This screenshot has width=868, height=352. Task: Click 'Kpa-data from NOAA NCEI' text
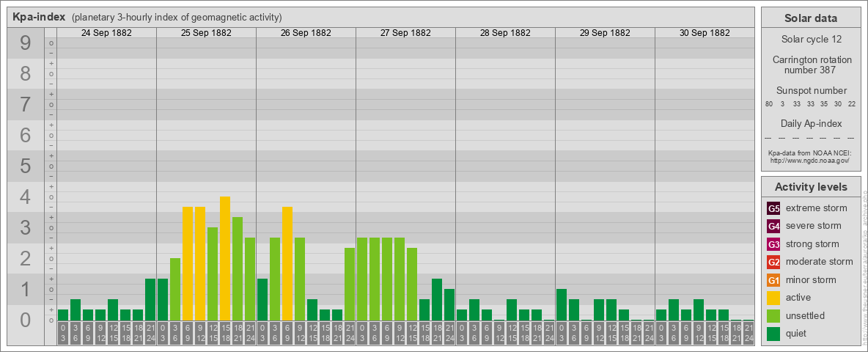coord(810,153)
